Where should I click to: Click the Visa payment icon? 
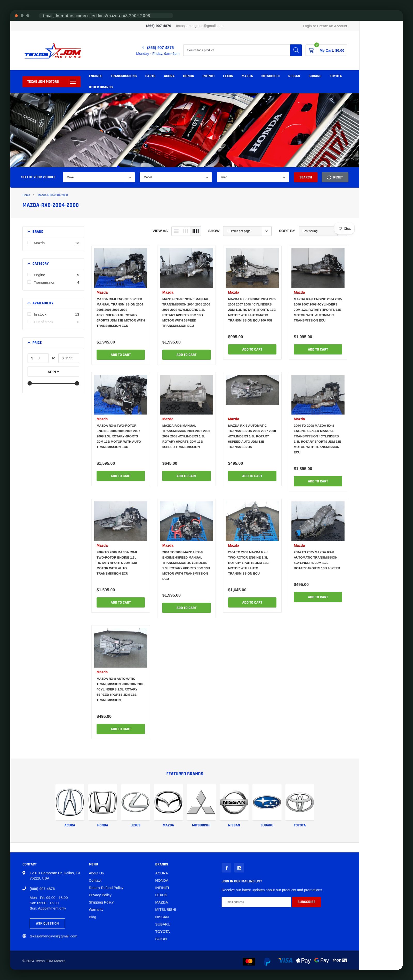[285, 961]
